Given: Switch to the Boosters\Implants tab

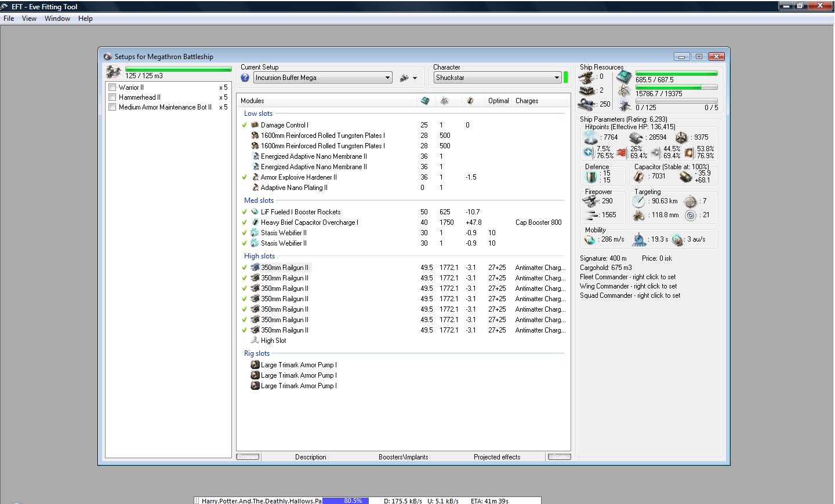Looking at the screenshot, I should point(403,457).
